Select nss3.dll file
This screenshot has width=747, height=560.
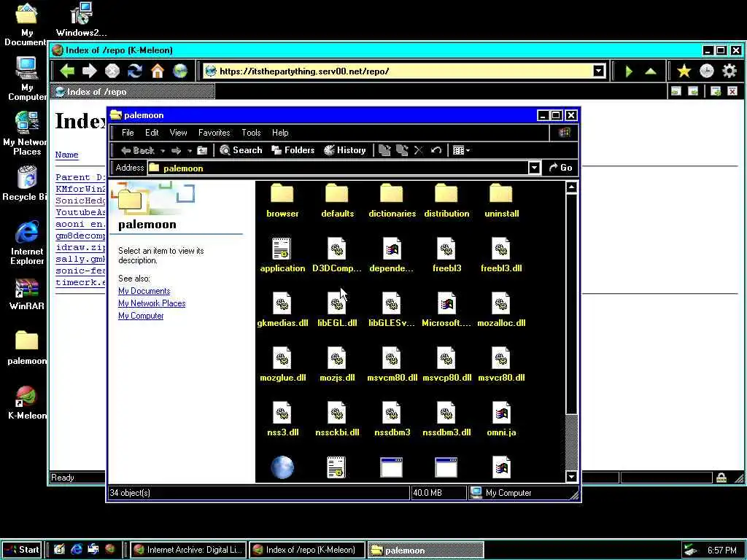[282, 419]
